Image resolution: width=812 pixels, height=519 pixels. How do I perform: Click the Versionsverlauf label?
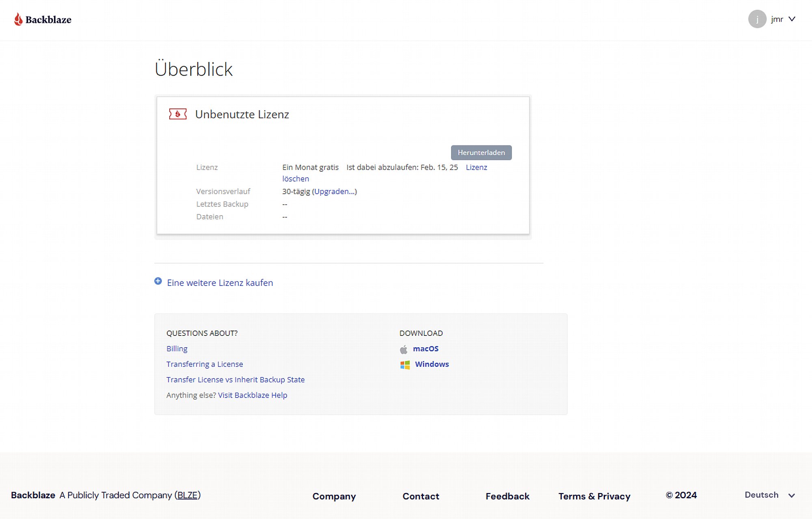click(223, 191)
